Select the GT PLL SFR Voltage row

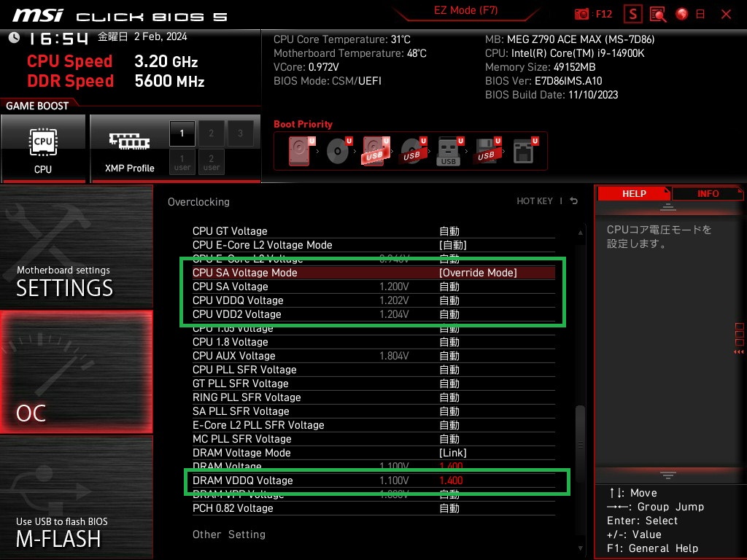click(x=373, y=384)
